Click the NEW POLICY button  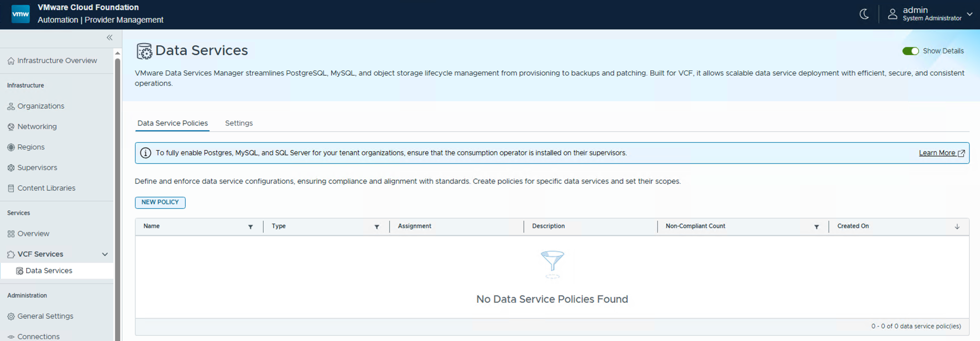pos(160,203)
